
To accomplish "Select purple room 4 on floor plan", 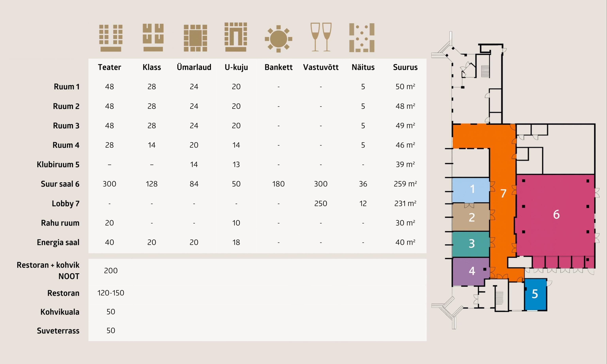I will (x=471, y=271).
